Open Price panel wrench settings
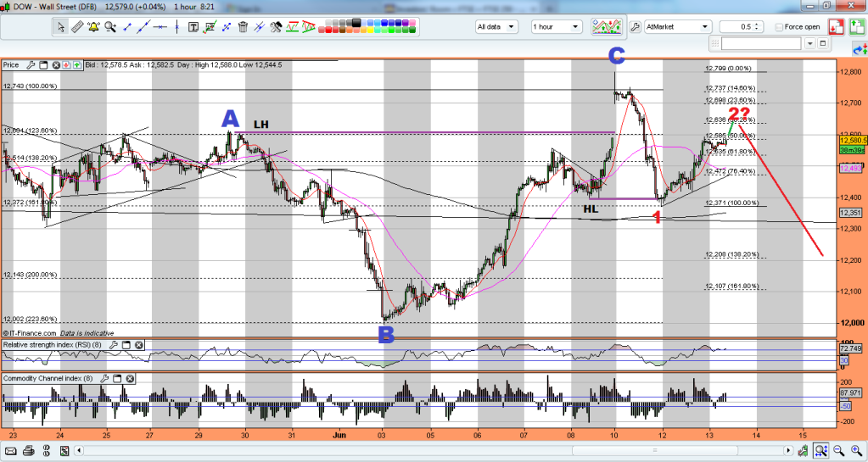 (31, 65)
